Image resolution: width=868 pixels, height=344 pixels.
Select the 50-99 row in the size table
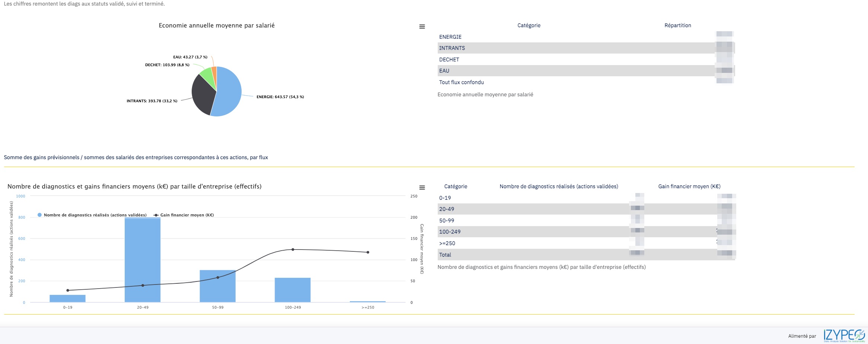pos(587,221)
